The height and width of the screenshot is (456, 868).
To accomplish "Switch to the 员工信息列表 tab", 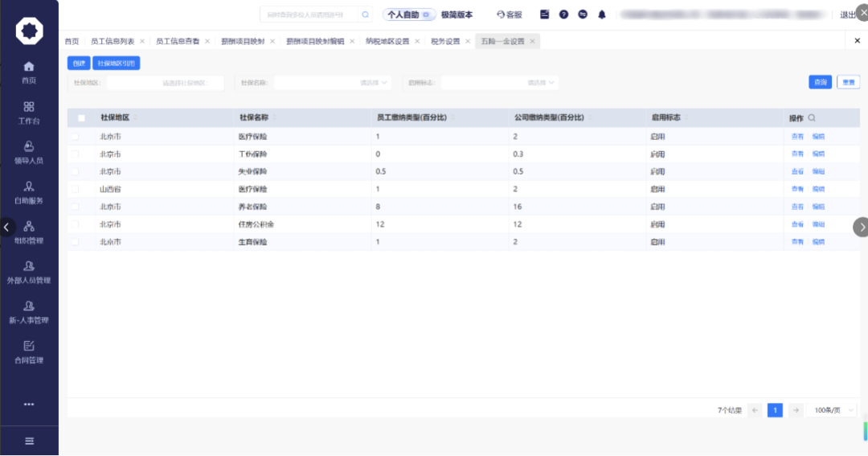I will pyautogui.click(x=113, y=41).
